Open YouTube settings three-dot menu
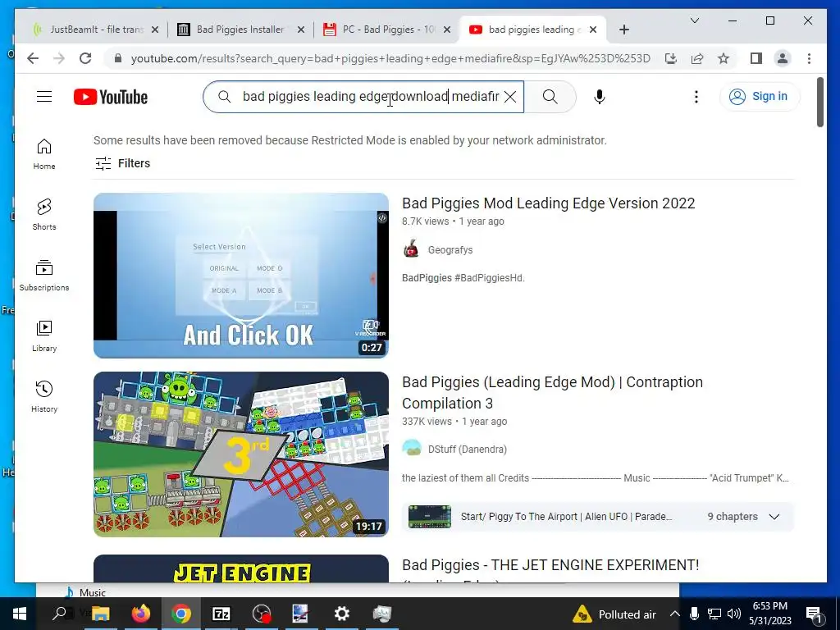This screenshot has height=630, width=840. [x=696, y=97]
